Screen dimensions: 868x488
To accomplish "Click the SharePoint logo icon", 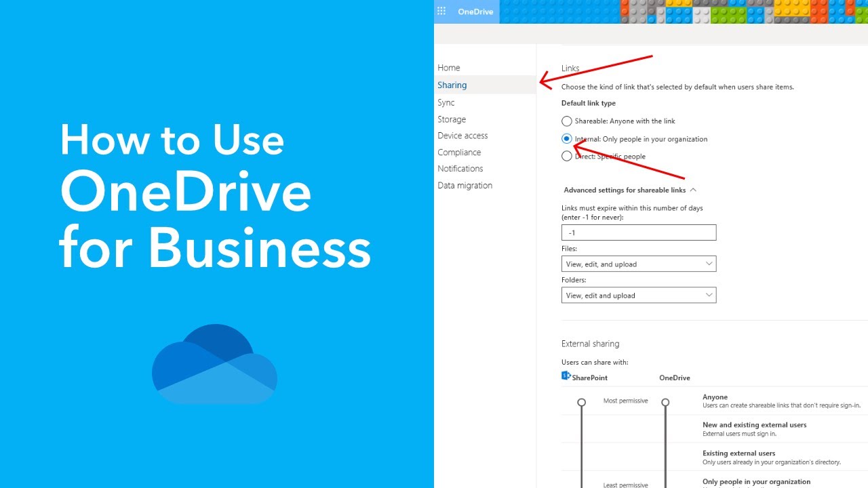I will [x=566, y=375].
